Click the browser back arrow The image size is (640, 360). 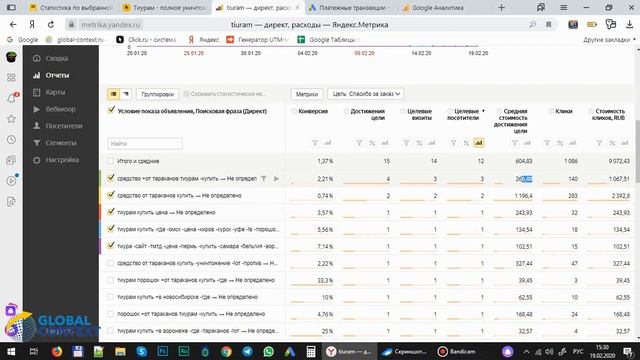[13, 24]
